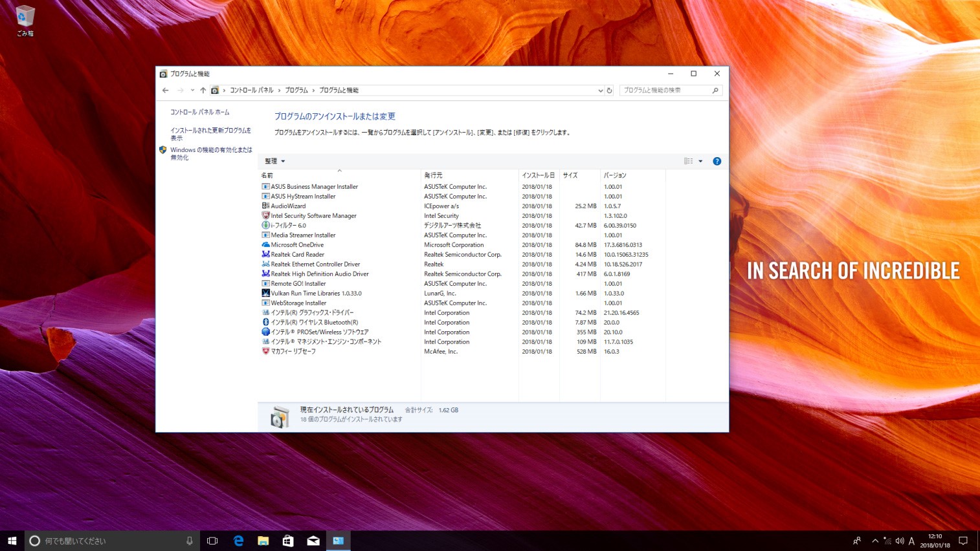The width and height of the screenshot is (980, 551).
Task: Launch Microsoft Edge from the taskbar
Action: [x=238, y=541]
